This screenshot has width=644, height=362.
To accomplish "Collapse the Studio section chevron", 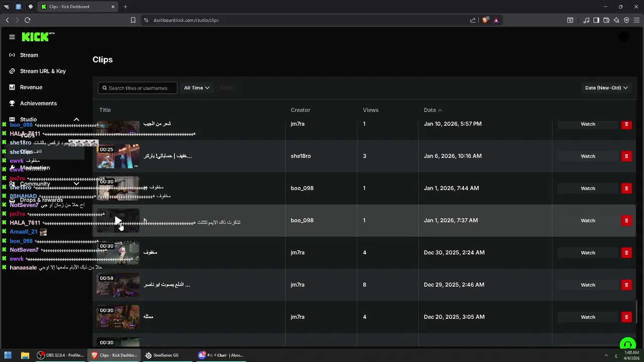I will [76, 120].
